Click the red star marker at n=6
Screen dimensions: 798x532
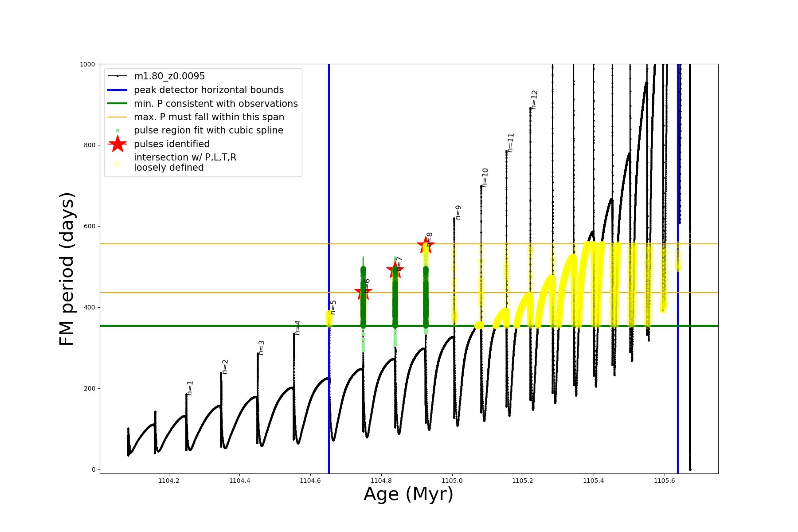pos(364,292)
